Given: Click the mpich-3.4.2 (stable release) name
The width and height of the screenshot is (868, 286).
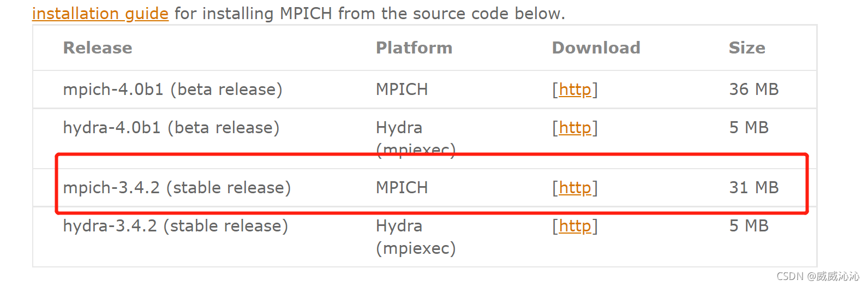Looking at the screenshot, I should point(177,187).
